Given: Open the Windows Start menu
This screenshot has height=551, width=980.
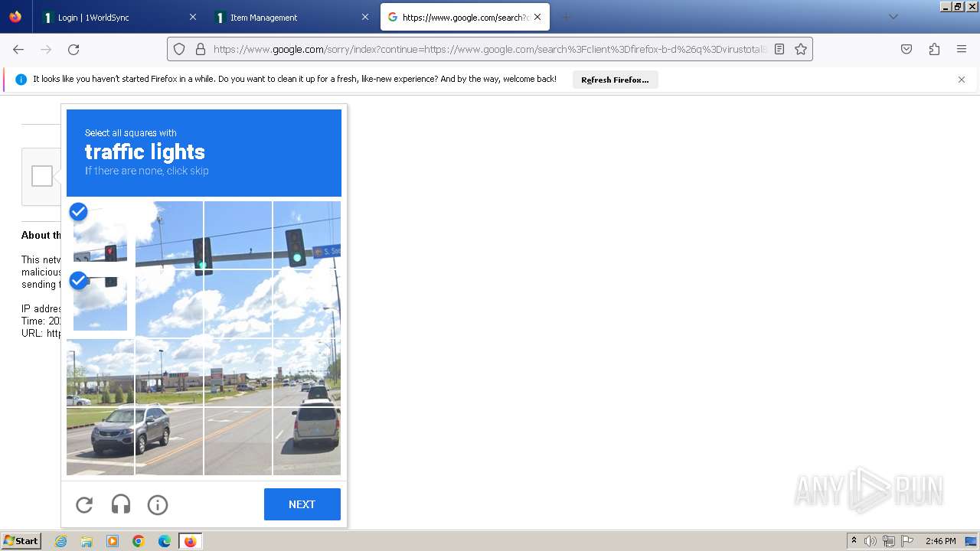Looking at the screenshot, I should (21, 541).
